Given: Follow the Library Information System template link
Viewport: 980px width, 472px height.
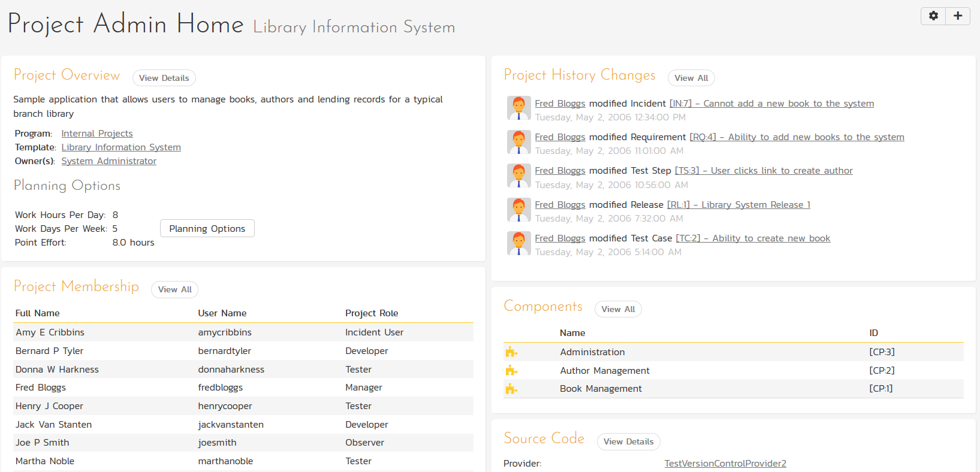Looking at the screenshot, I should click(121, 147).
